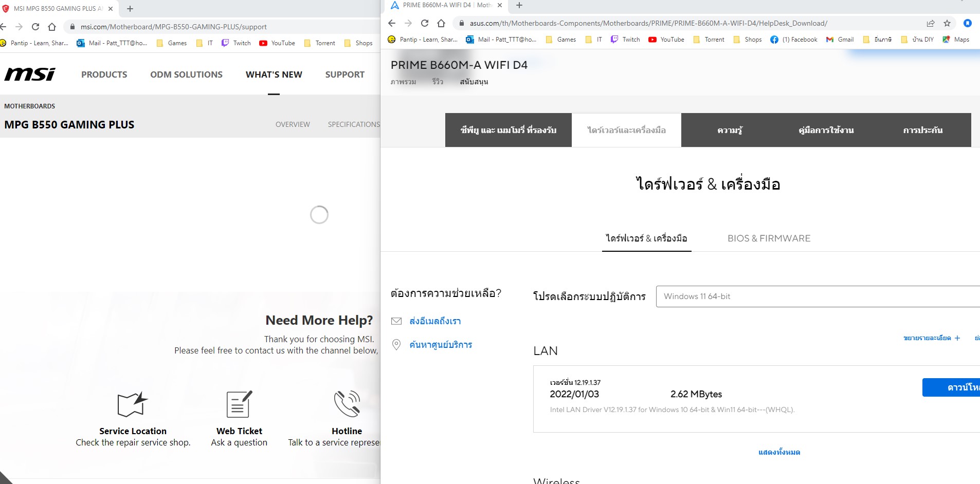Viewport: 980px width, 484px height.
Task: Open Facebook bookmark in ASUS window
Action: pyautogui.click(x=794, y=40)
